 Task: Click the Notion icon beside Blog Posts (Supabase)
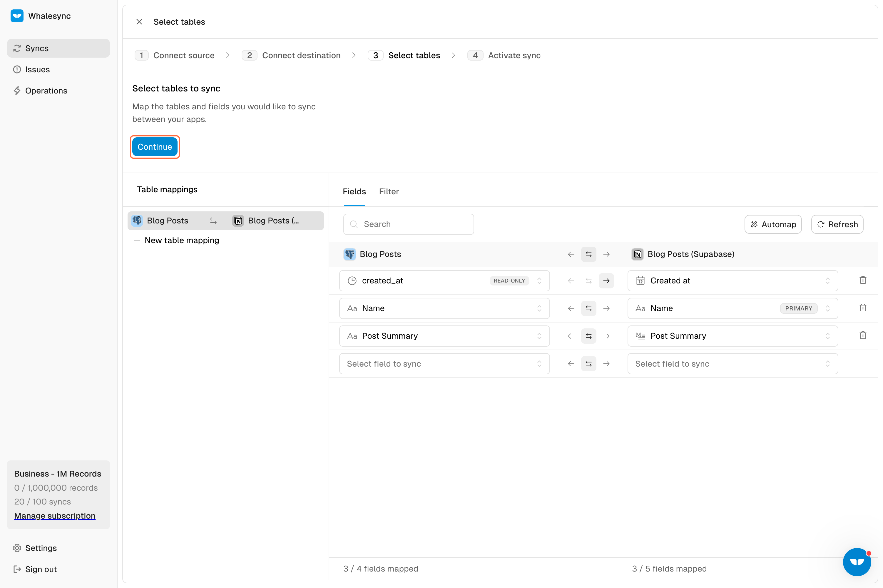[637, 254]
